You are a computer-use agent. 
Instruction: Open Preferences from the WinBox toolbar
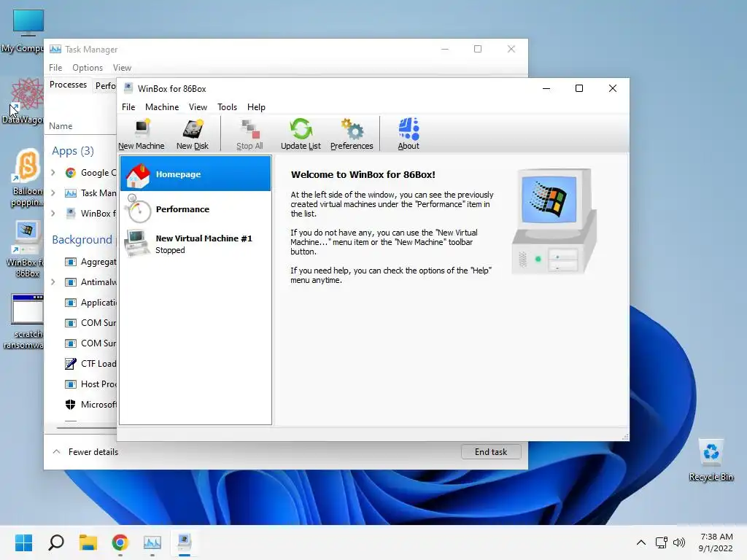point(352,134)
